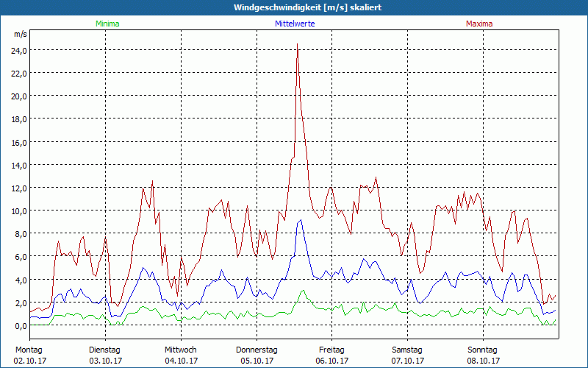
Task: Click the 'Sonntag' day label
Action: coord(483,350)
